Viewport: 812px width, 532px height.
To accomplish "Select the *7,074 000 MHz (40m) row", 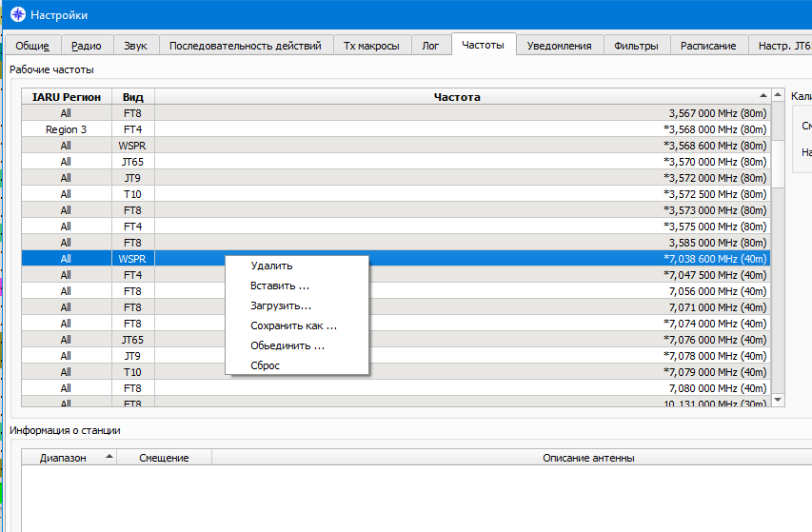I will click(396, 324).
